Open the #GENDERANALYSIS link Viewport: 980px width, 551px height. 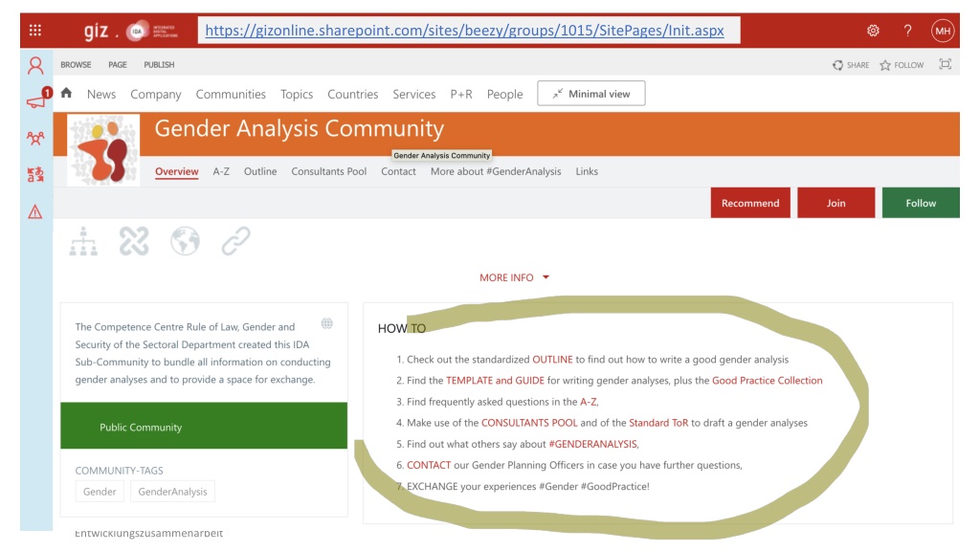click(592, 444)
